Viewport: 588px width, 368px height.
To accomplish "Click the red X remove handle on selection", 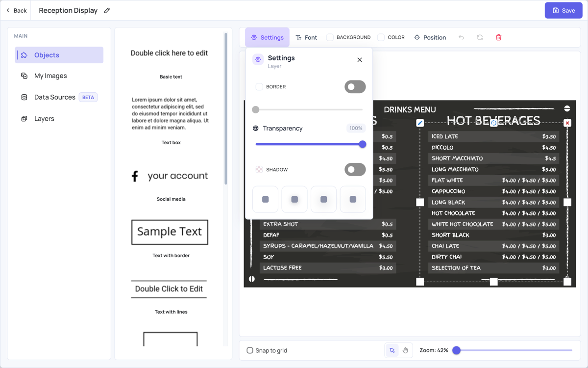I will click(x=567, y=123).
